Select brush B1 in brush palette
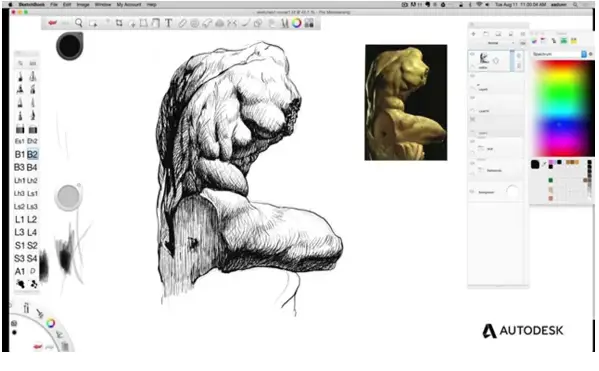 (x=19, y=154)
